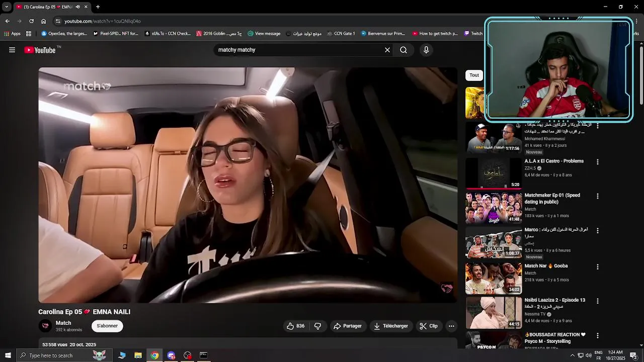644x362 pixels.
Task: Open the xUls.To CCN Check bookmark
Action: 168,34
